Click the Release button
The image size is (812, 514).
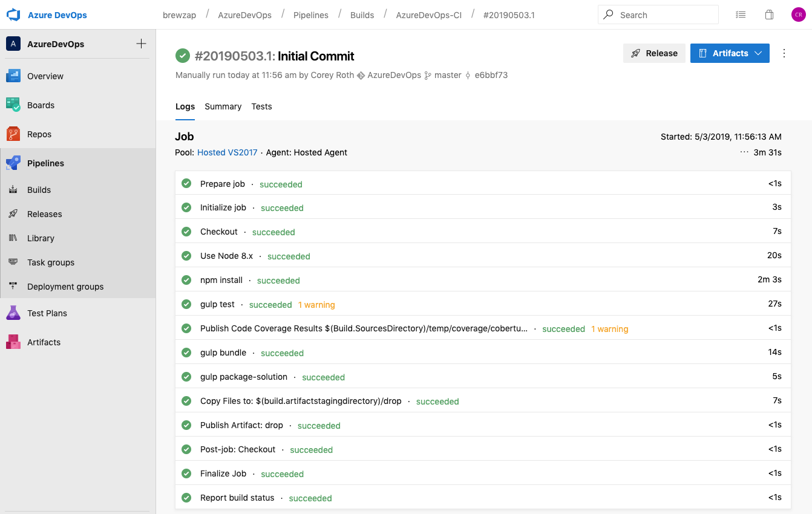coord(654,53)
